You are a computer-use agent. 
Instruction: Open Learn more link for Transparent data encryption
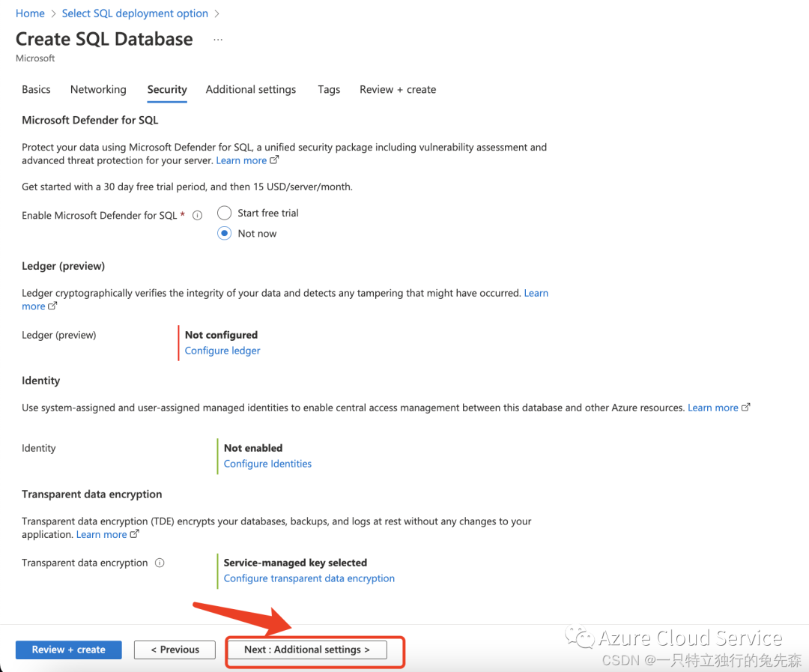(102, 535)
